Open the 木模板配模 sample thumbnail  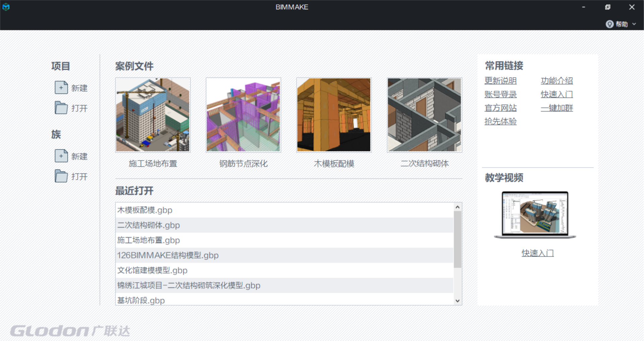click(x=334, y=115)
